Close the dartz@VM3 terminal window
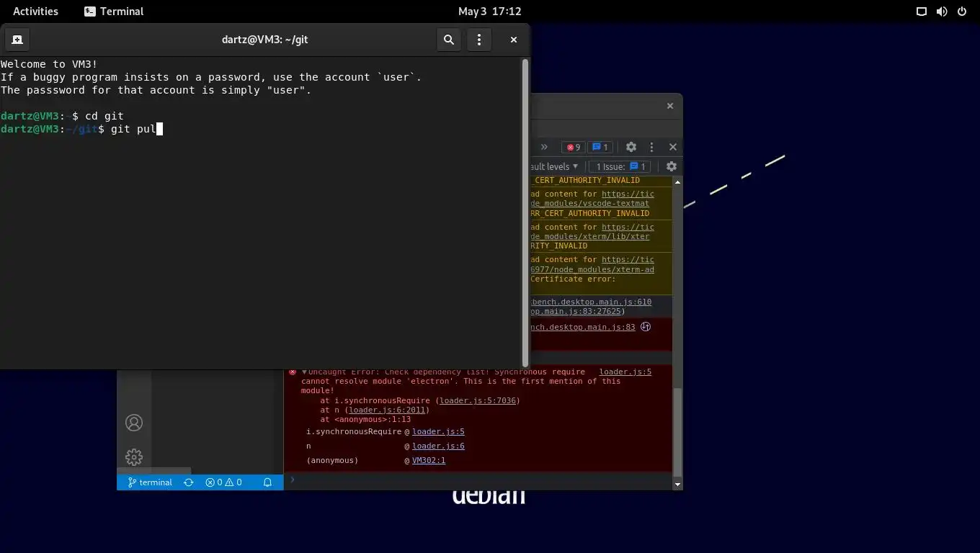 click(x=514, y=40)
